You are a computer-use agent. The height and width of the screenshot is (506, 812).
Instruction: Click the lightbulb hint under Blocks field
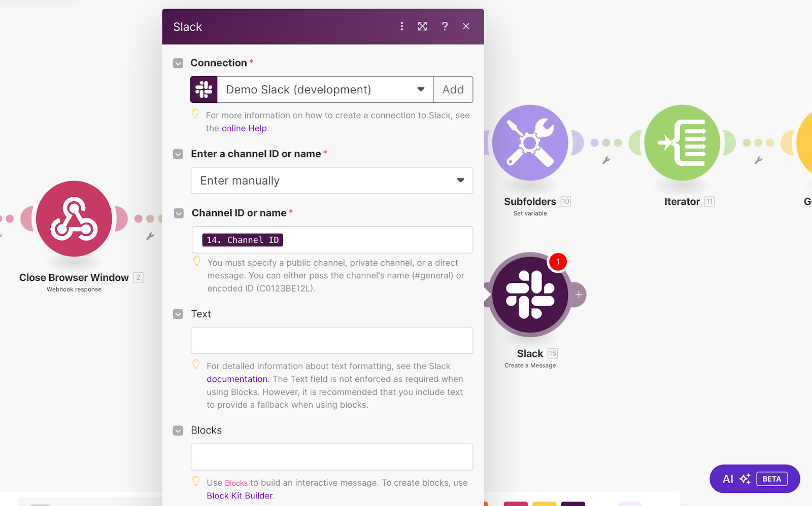pyautogui.click(x=196, y=481)
